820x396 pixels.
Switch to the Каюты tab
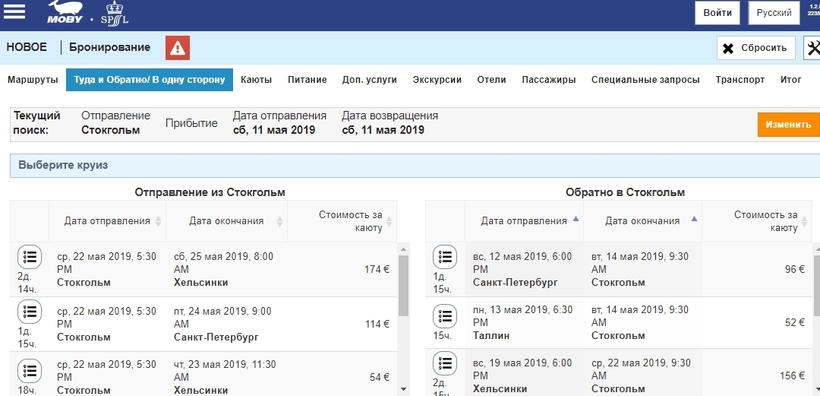256,80
